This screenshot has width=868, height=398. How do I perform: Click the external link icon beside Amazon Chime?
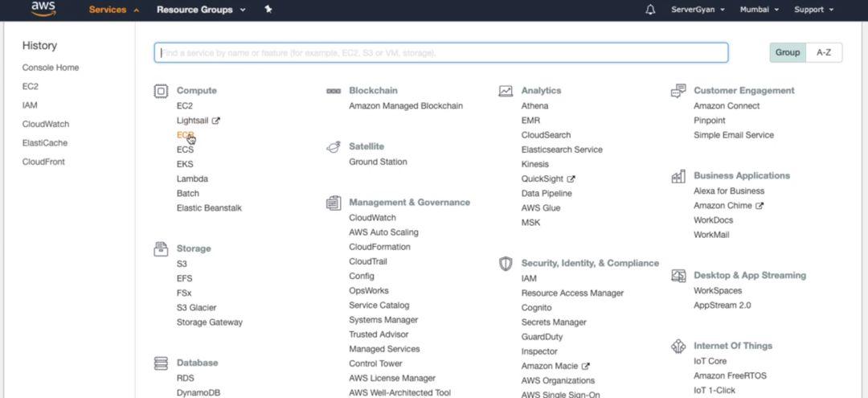click(x=759, y=206)
